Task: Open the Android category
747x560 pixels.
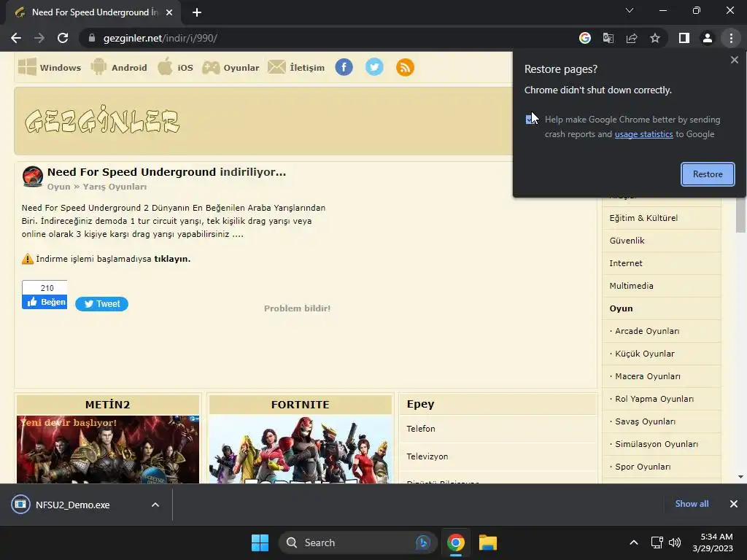Action: [x=119, y=67]
